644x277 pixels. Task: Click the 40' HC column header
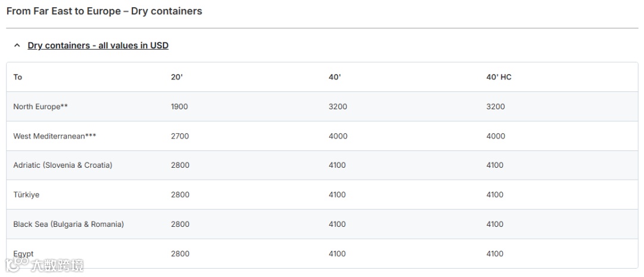coord(499,77)
